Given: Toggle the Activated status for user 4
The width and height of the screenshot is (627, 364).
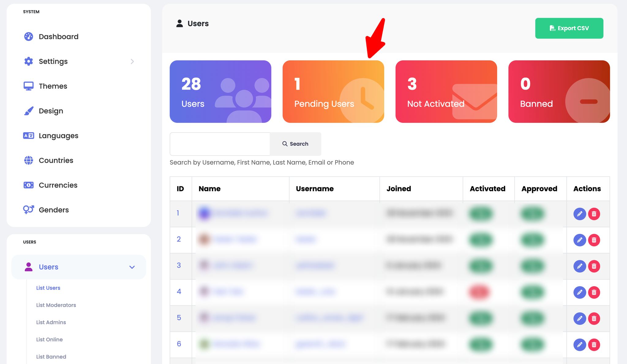Looking at the screenshot, I should tap(480, 292).
